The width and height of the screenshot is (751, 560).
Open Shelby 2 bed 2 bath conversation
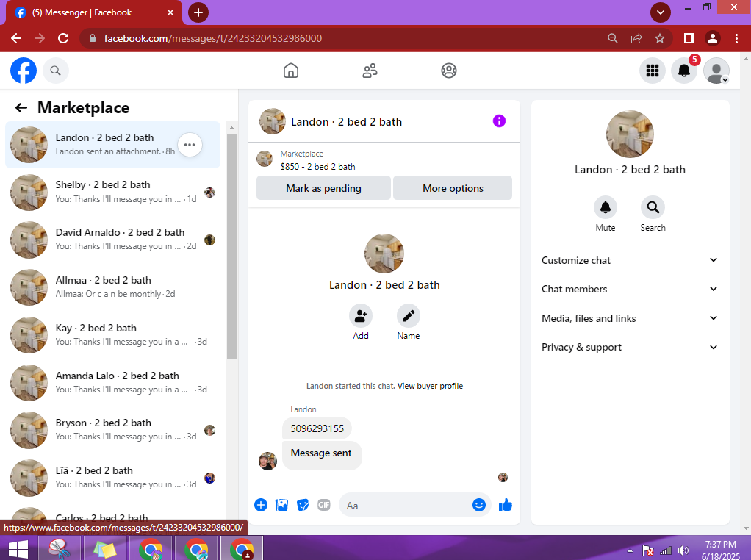coord(113,192)
